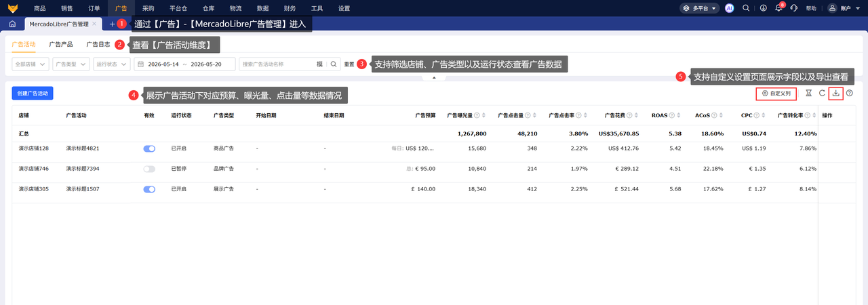Click end date 2026-05-20 field
The height and width of the screenshot is (305, 868).
tap(206, 64)
